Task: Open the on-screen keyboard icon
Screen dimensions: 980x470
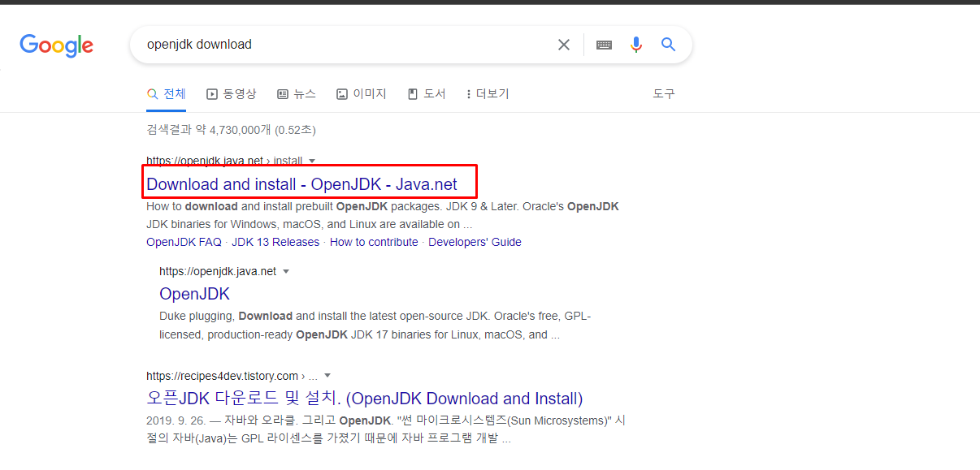Action: point(604,45)
